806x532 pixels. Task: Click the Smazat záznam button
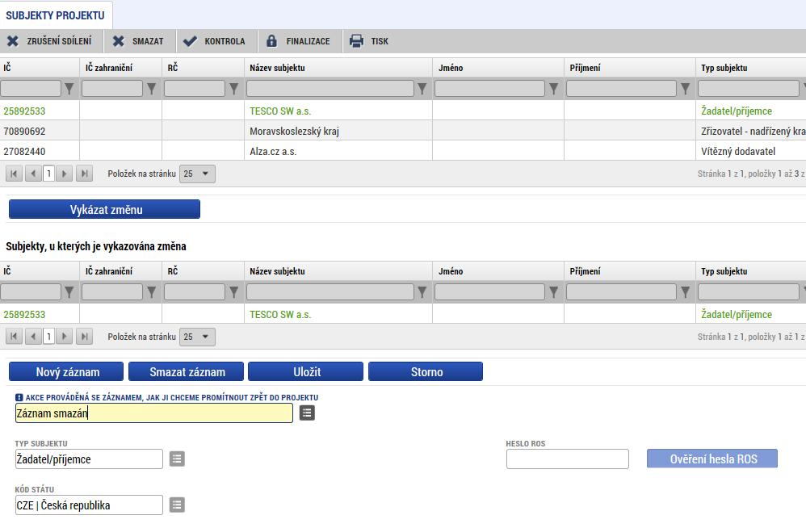pos(186,371)
